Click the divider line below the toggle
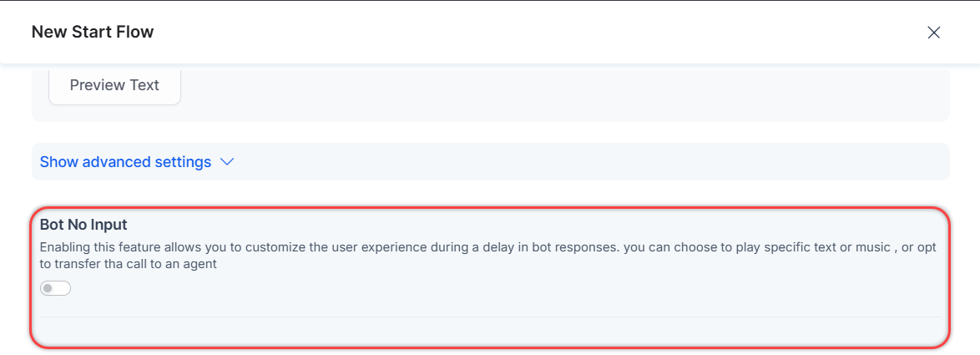Image resolution: width=980 pixels, height=355 pixels. click(490, 317)
